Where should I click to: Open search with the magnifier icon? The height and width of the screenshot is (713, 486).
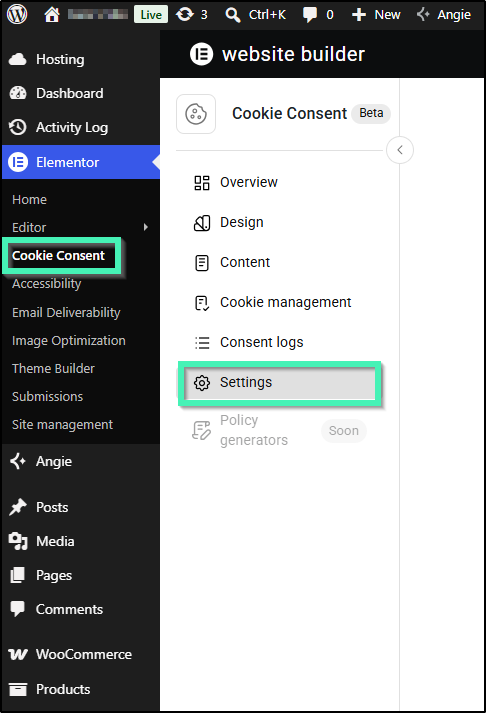(233, 15)
